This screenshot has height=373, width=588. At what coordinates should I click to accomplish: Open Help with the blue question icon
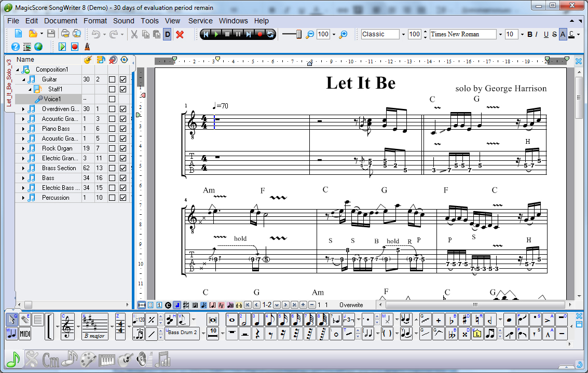16,47
